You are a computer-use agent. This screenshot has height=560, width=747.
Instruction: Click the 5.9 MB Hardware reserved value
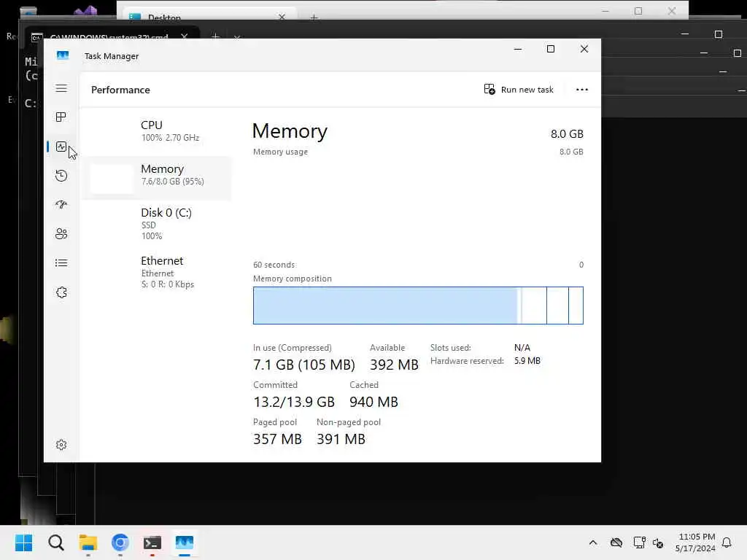527,361
